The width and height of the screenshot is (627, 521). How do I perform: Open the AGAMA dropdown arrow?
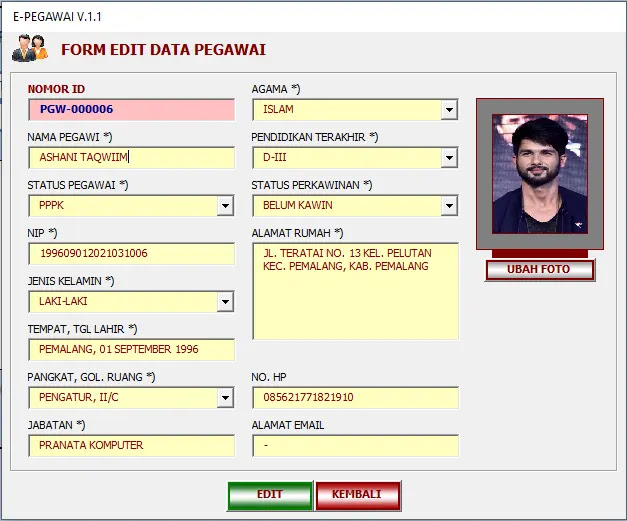[449, 110]
